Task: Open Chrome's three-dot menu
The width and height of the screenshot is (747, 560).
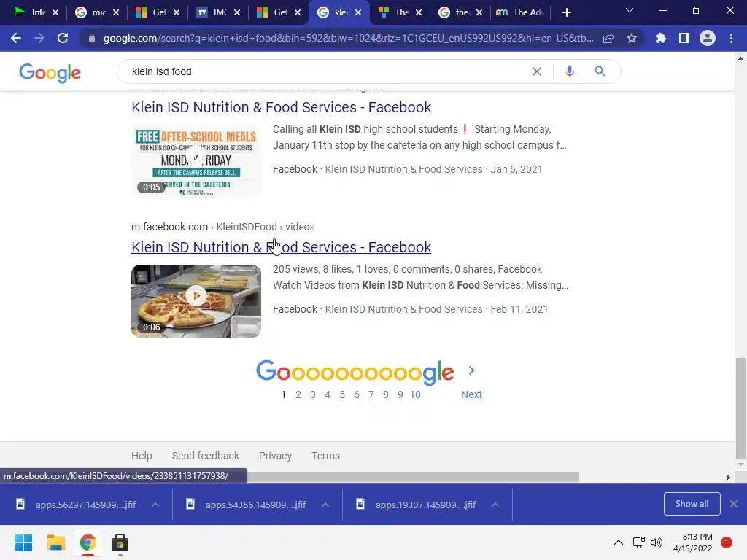Action: coord(731,38)
